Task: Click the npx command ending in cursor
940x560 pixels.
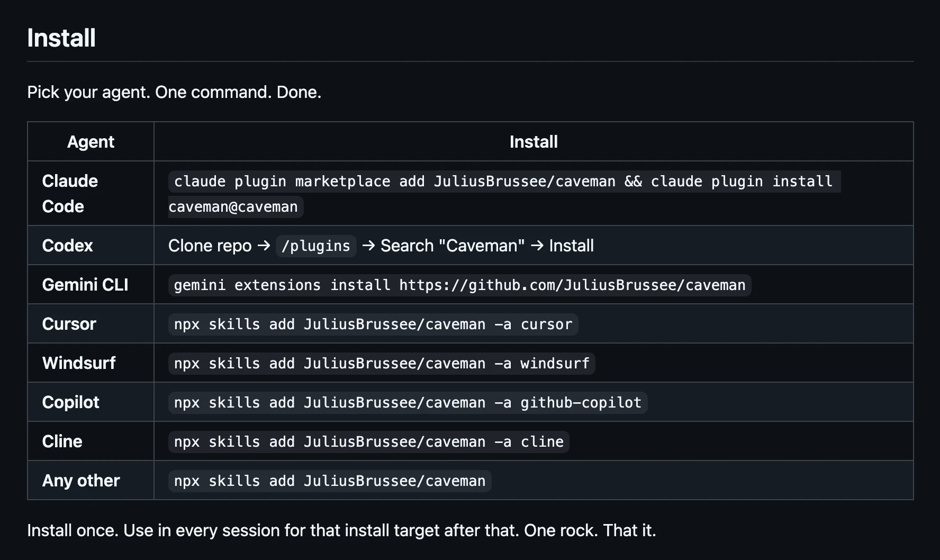Action: tap(373, 324)
